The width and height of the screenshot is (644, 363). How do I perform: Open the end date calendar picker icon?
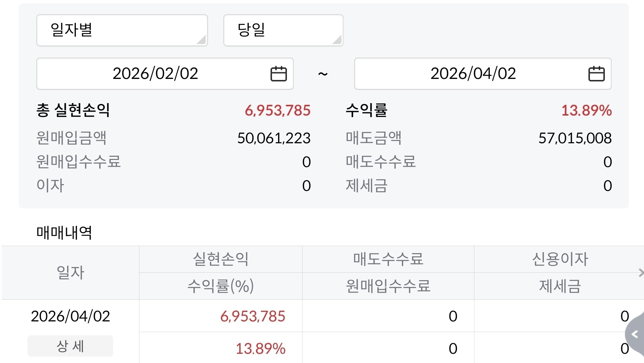coord(596,74)
